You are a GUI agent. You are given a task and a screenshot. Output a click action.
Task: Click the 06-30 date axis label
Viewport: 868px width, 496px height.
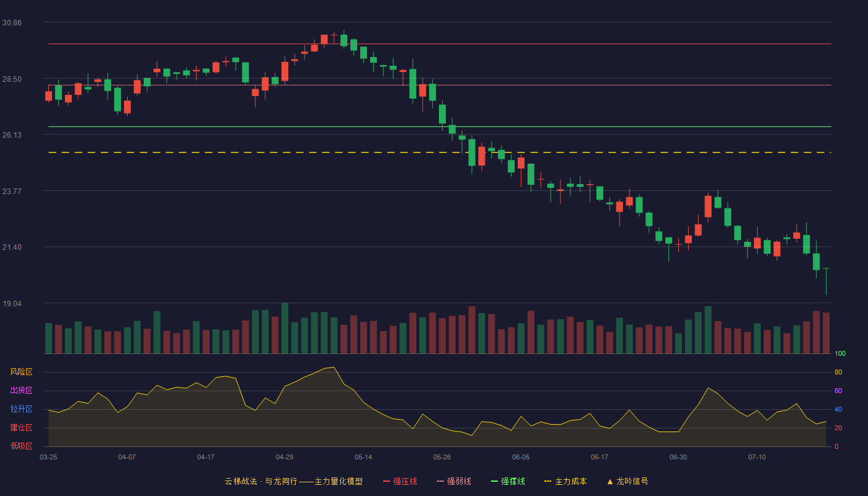pyautogui.click(x=678, y=457)
